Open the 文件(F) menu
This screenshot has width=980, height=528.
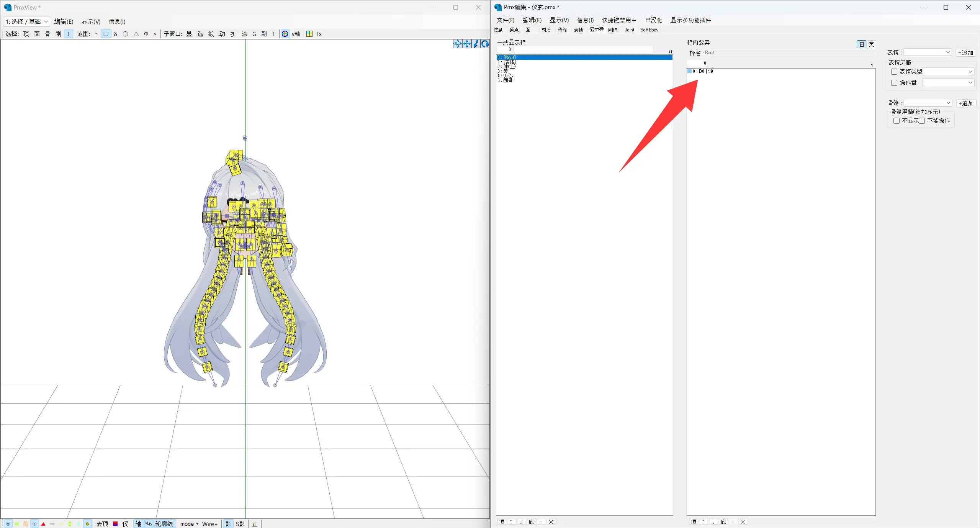pyautogui.click(x=505, y=20)
